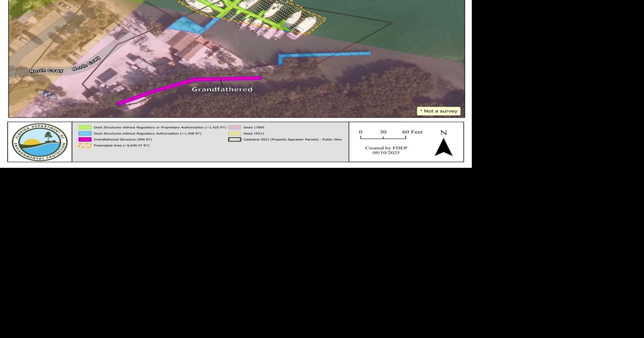
Task: Click the 'Grandfathered Structure (900 ft²)' legend text
Action: pyautogui.click(x=123, y=139)
